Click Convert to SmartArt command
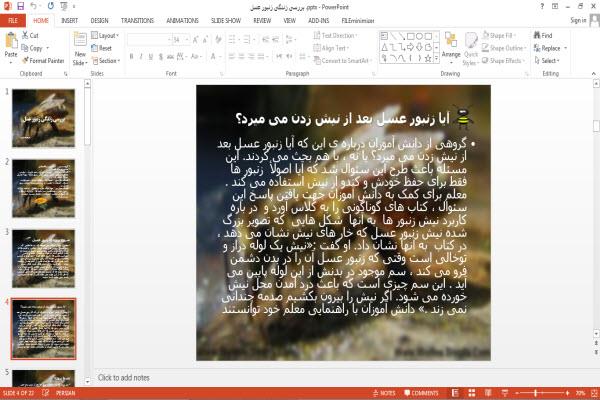The image size is (600, 400). 341,60
